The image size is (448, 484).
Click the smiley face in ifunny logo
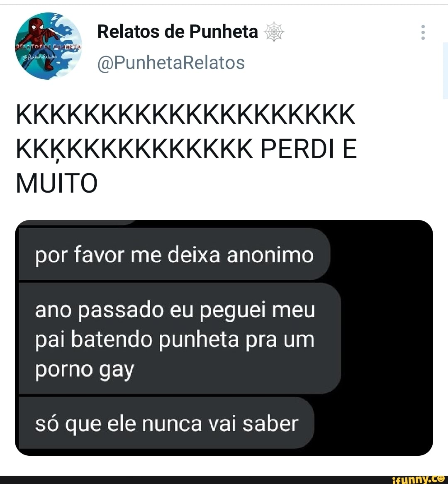440,479
